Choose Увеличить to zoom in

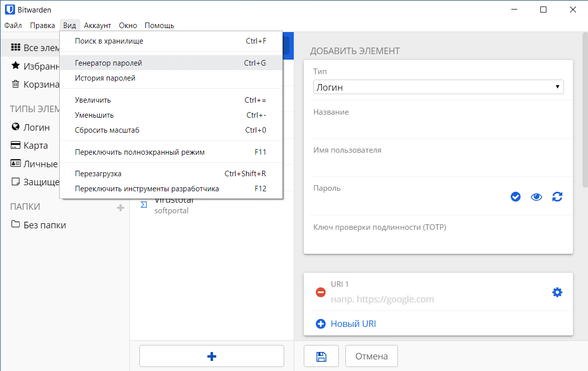[x=171, y=100]
